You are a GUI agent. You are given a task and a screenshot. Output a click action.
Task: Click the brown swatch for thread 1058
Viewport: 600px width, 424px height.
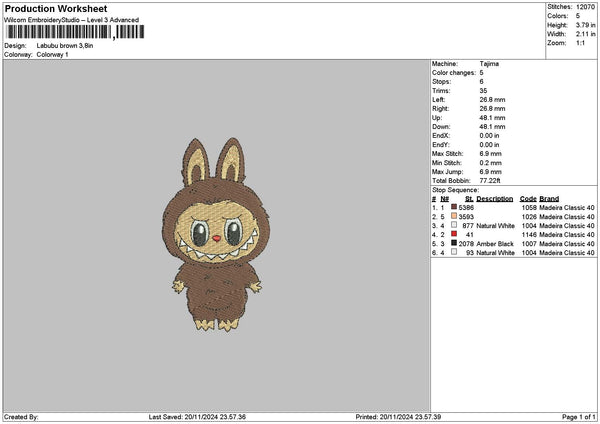click(x=454, y=207)
